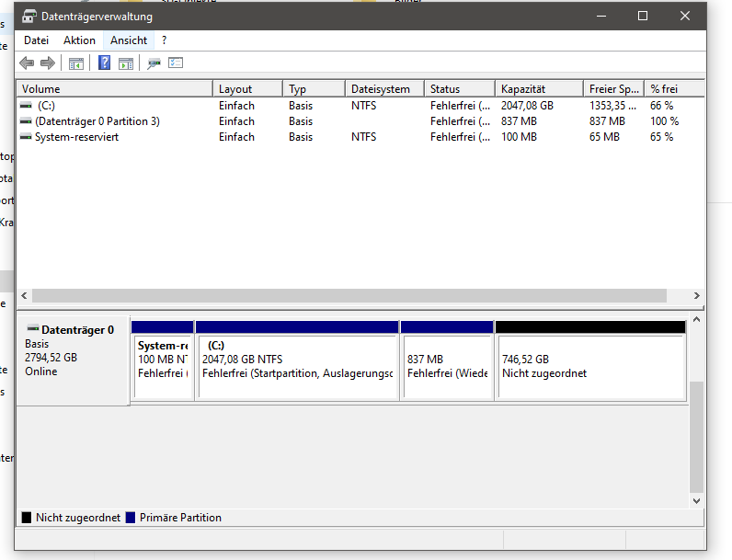The width and height of the screenshot is (732, 560).
Task: Sort by the Typ column header
Action: [315, 88]
